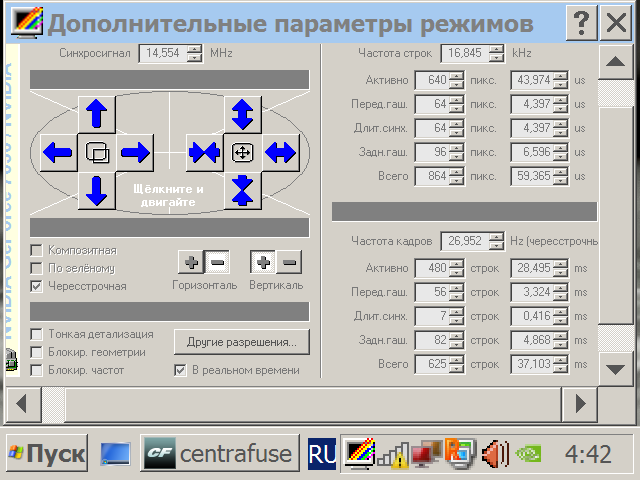
Task: Click the horizontal expand width arrows
Action: (280, 152)
